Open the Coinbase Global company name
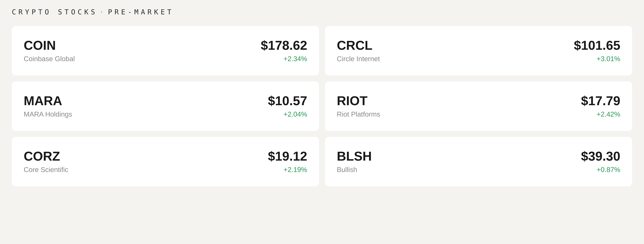 [49, 59]
